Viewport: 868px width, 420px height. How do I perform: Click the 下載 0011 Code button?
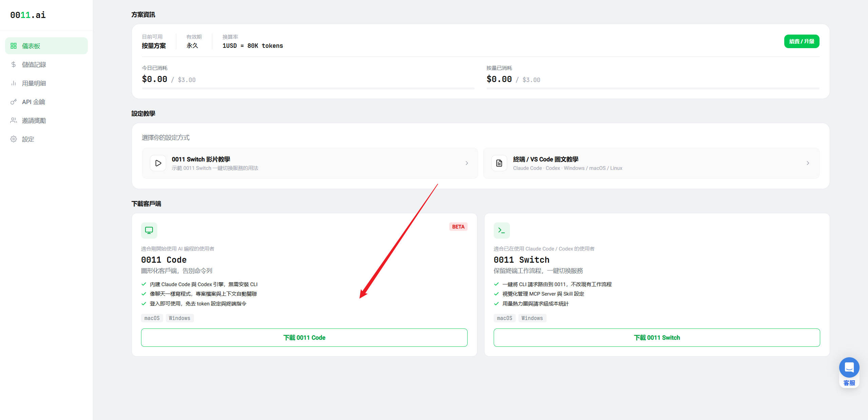click(x=304, y=338)
